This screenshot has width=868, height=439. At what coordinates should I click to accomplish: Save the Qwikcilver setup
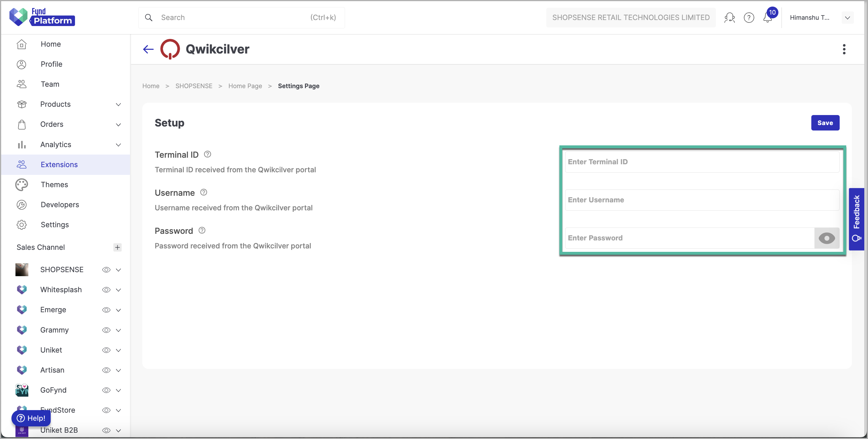point(825,123)
